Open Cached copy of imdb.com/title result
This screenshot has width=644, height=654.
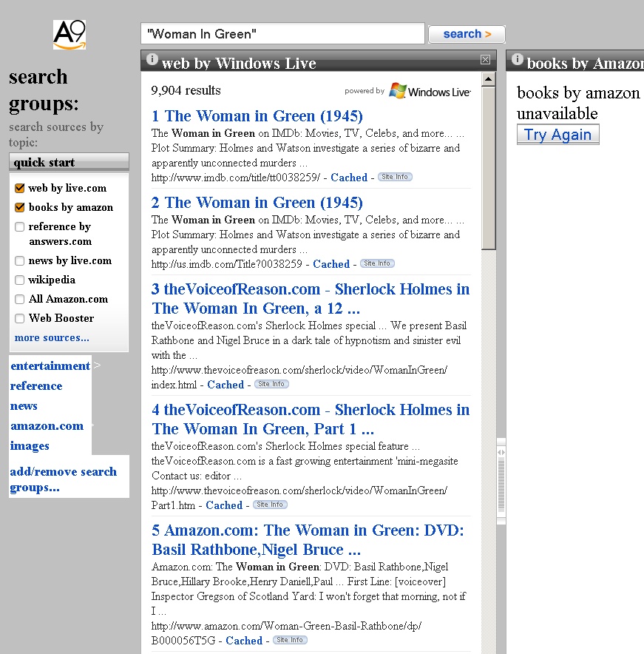[349, 178]
